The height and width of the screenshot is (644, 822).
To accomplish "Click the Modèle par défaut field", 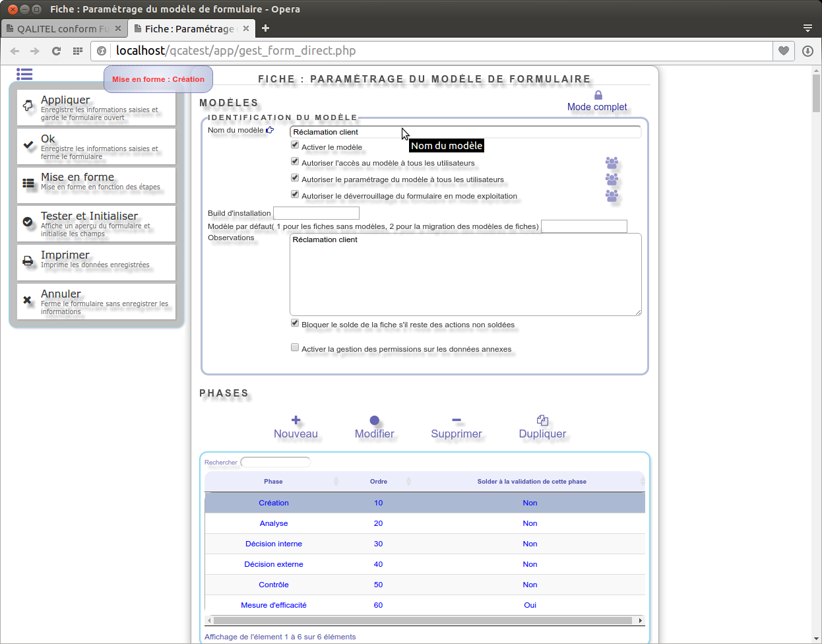I will [584, 226].
